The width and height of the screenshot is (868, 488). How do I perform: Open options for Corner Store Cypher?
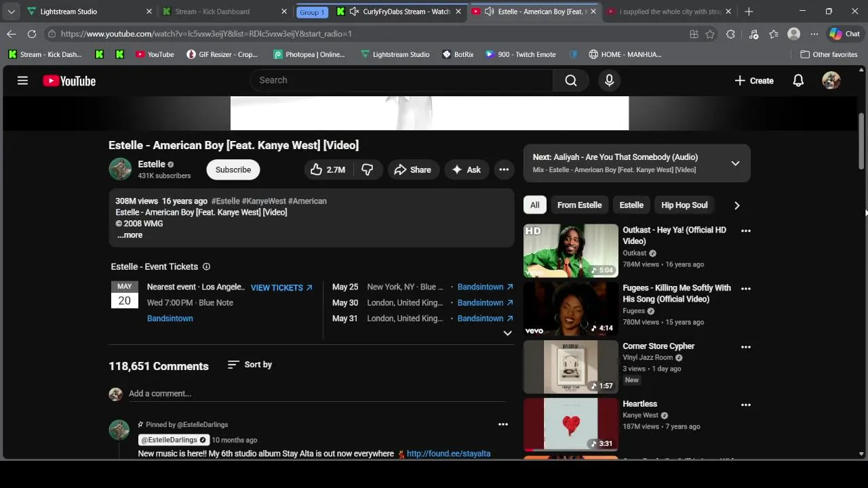point(746,347)
